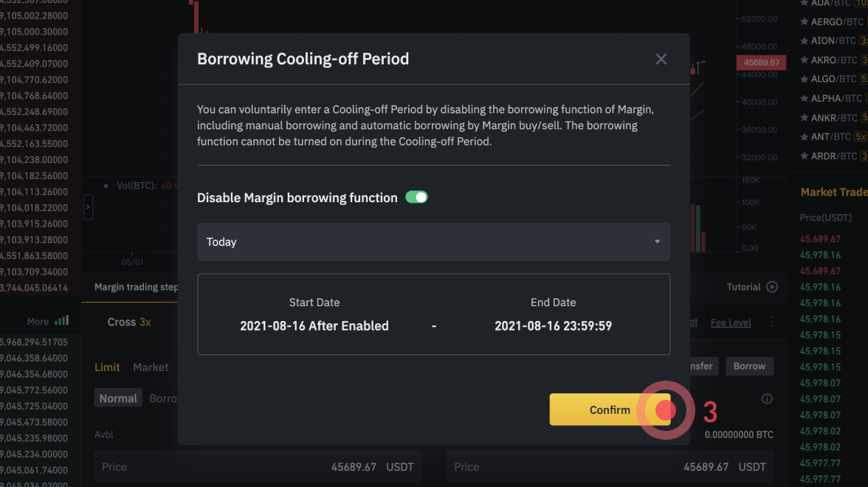Switch to the Limit order tab
Image resolution: width=868 pixels, height=487 pixels.
click(107, 367)
